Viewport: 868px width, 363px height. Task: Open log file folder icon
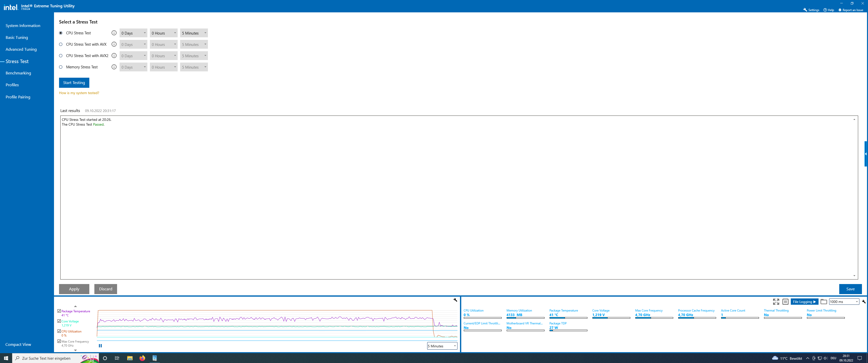pos(824,302)
